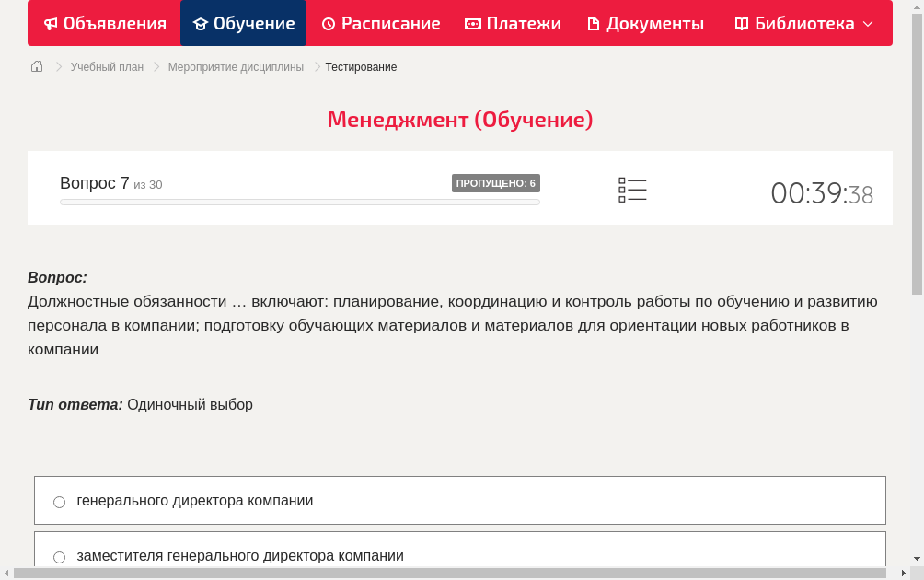Open the question navigator list icon
This screenshot has width=924, height=580.
pos(632,189)
